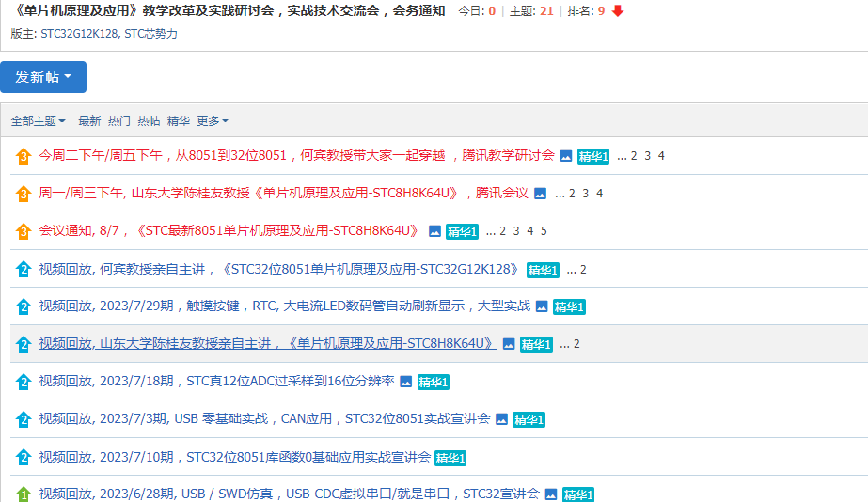Click the red down-arrow ranking icon
This screenshot has height=502, width=868.
click(618, 11)
